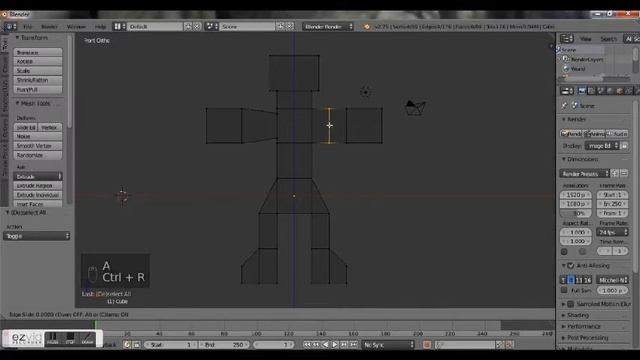The height and width of the screenshot is (360, 640).
Task: Open the properties editor type icon
Action: (567, 91)
